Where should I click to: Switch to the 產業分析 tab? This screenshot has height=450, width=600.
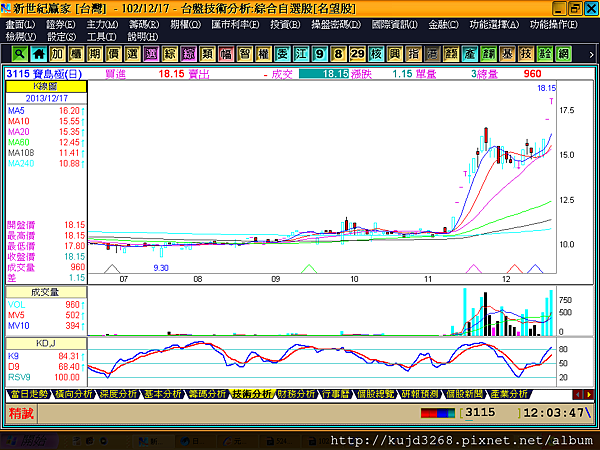click(509, 394)
